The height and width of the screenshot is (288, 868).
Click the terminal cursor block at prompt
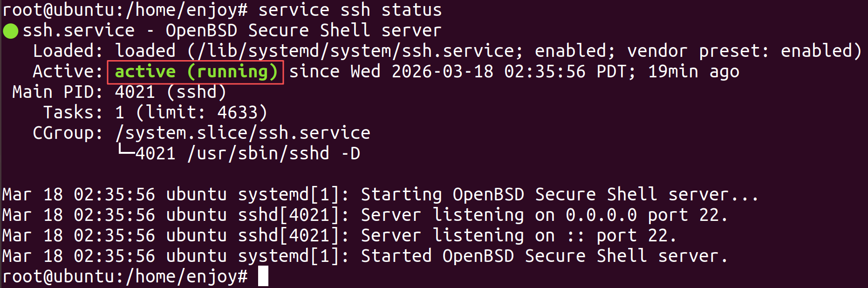(x=263, y=276)
